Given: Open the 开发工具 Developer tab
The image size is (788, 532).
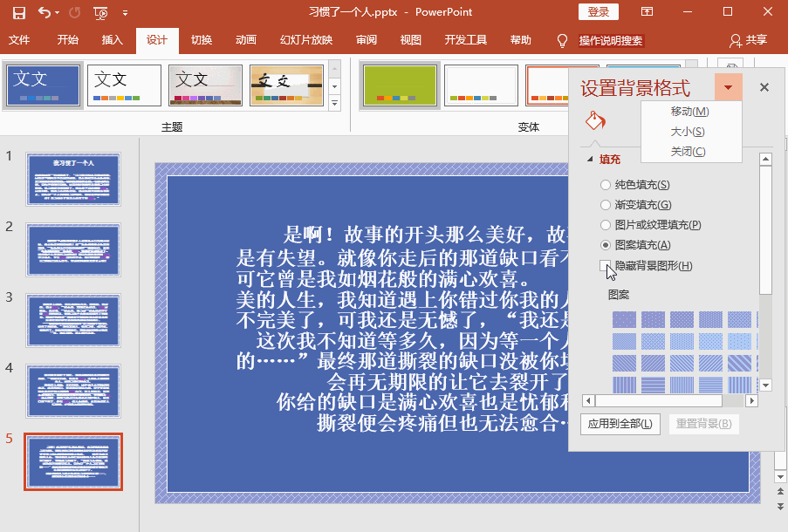Looking at the screenshot, I should pos(465,40).
